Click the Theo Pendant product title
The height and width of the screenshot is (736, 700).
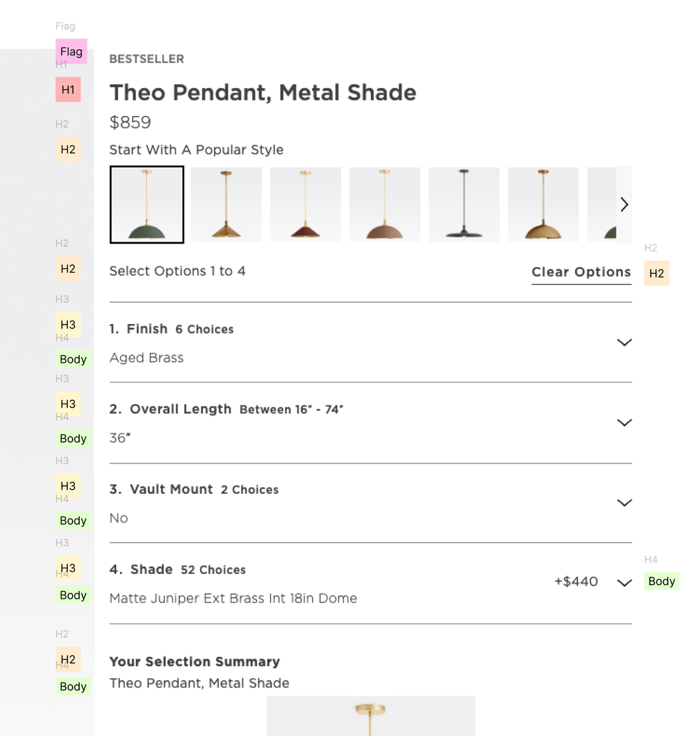[262, 93]
